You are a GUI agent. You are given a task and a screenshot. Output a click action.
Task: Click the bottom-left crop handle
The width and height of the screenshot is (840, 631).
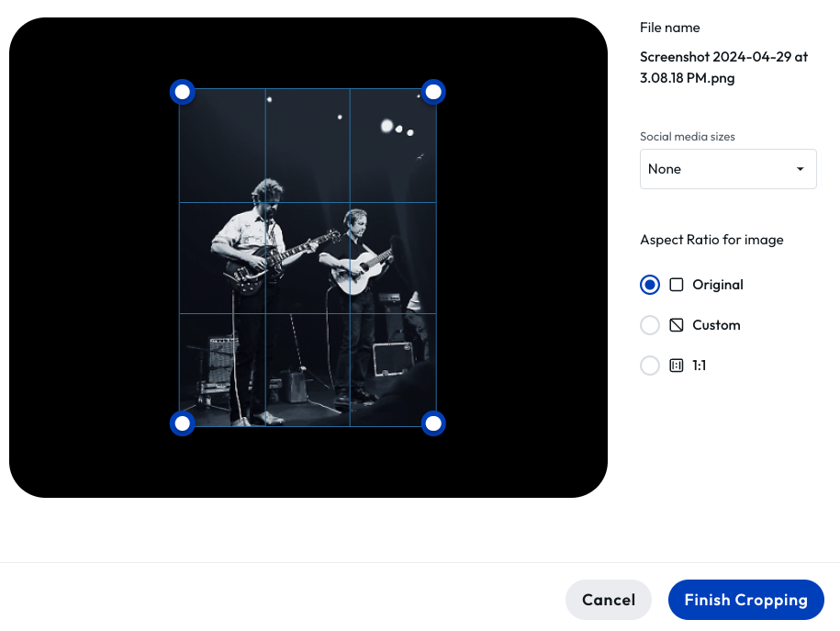182,423
